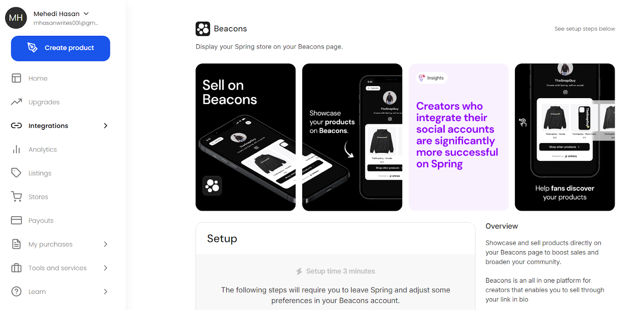Select the Tools and services briefcase icon
Image resolution: width=644 pixels, height=310 pixels.
click(16, 268)
